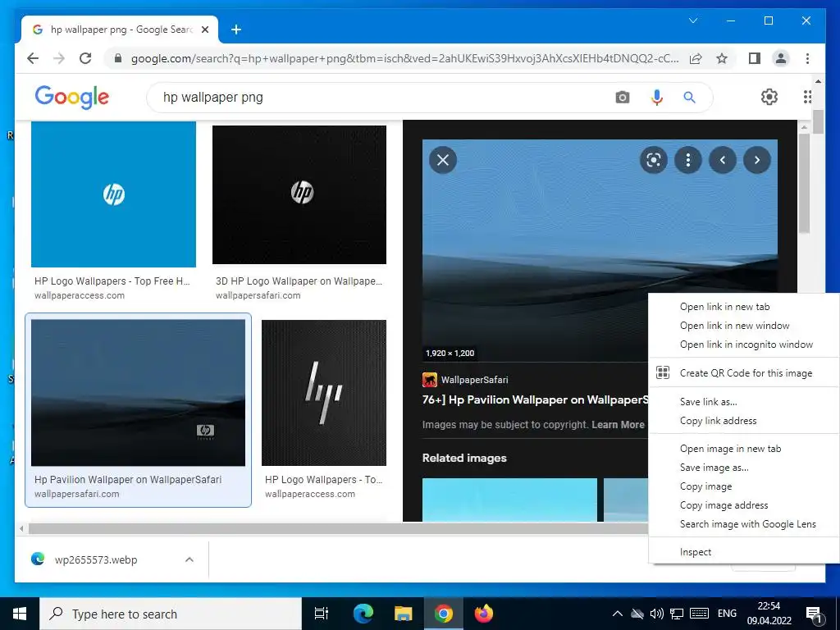This screenshot has width=840, height=630.
Task: Open the Google apps grid
Action: point(807,97)
